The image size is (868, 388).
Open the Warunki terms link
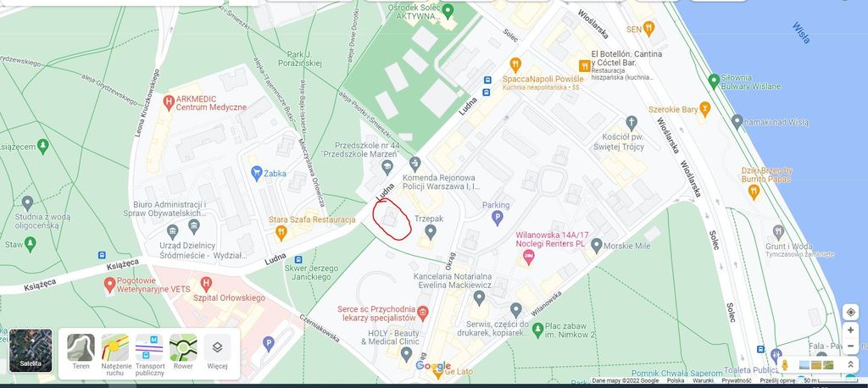(x=703, y=381)
